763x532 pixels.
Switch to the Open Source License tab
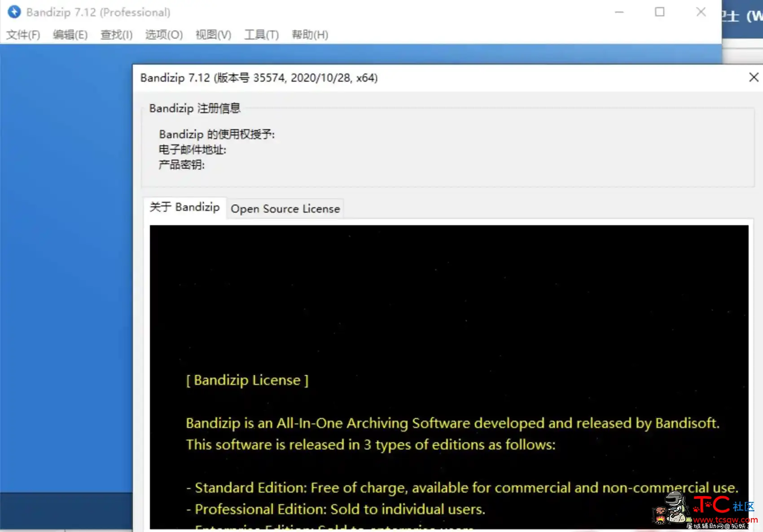pyautogui.click(x=285, y=209)
